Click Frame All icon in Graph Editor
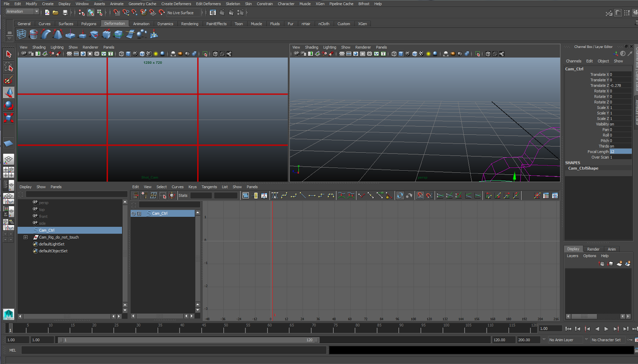Image resolution: width=638 pixels, height=364 pixels. [246, 195]
